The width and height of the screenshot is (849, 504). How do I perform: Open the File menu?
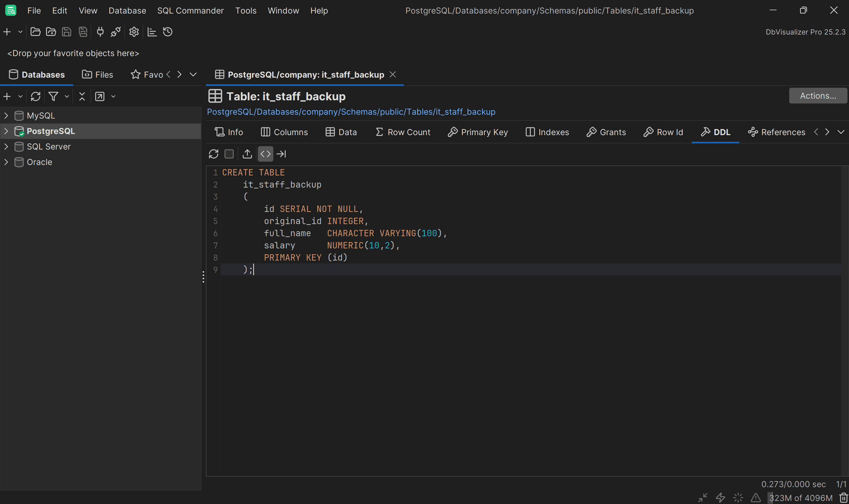pos(34,11)
